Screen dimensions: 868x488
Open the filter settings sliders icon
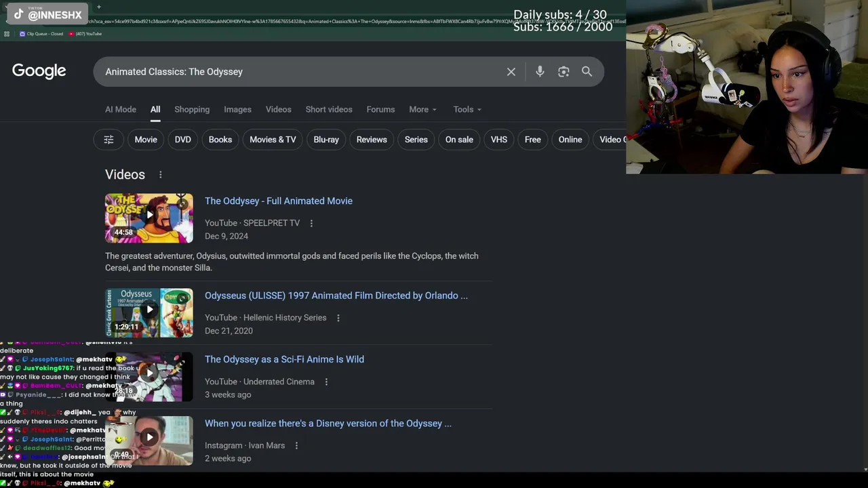[x=108, y=140]
